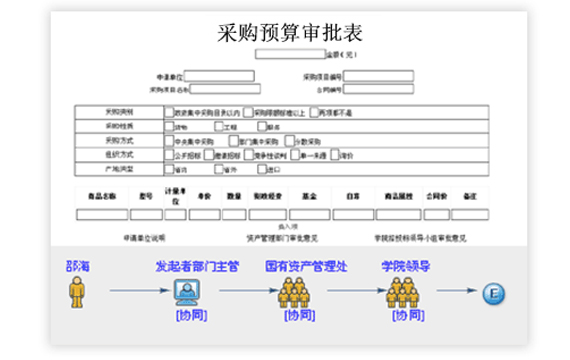The image size is (570, 360).
Task: Click the 国有资产管理处 group icon
Action: pos(294,292)
